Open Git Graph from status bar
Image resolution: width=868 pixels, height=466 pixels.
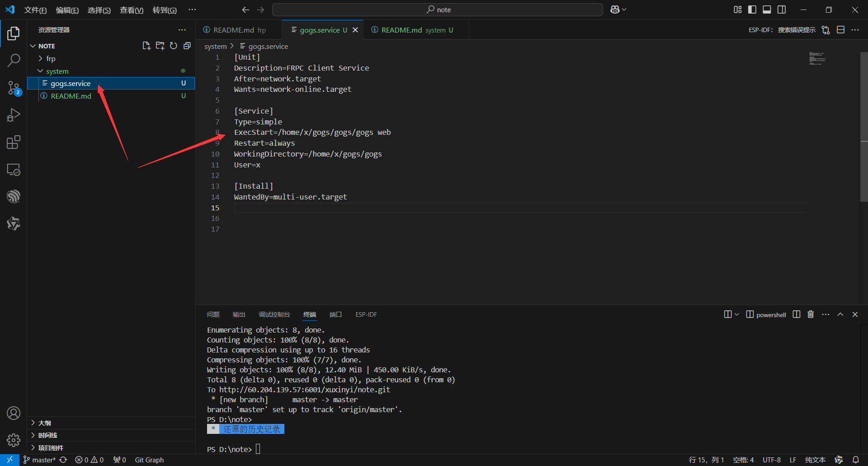pos(149,460)
